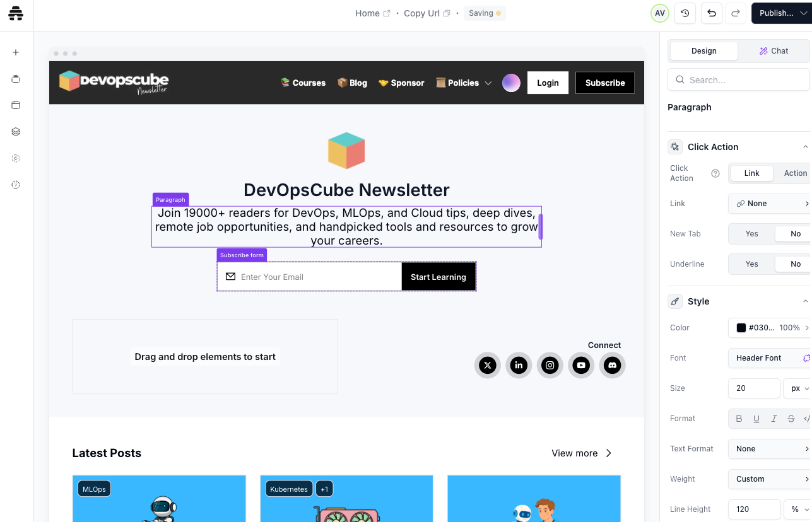Click the Start Learning button
This screenshot has width=812, height=522.
click(x=438, y=276)
